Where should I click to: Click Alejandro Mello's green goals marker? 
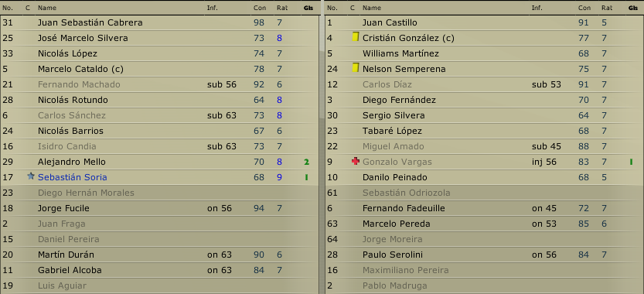click(306, 162)
